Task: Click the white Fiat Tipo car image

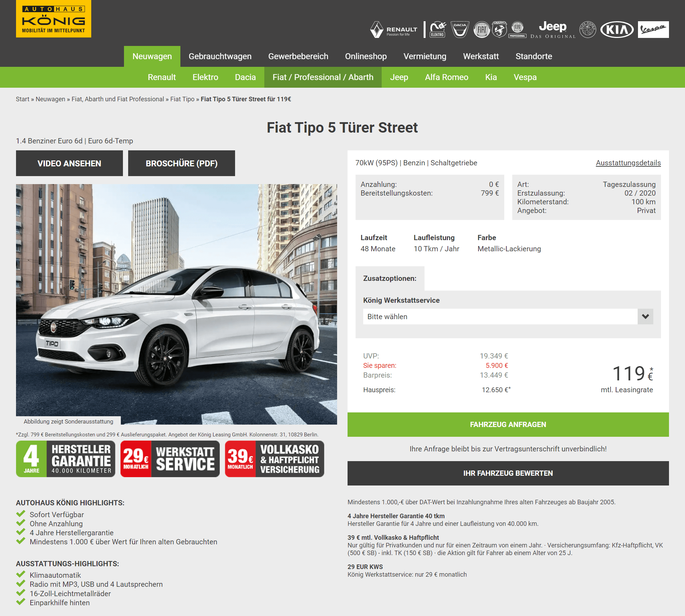Action: tap(177, 304)
